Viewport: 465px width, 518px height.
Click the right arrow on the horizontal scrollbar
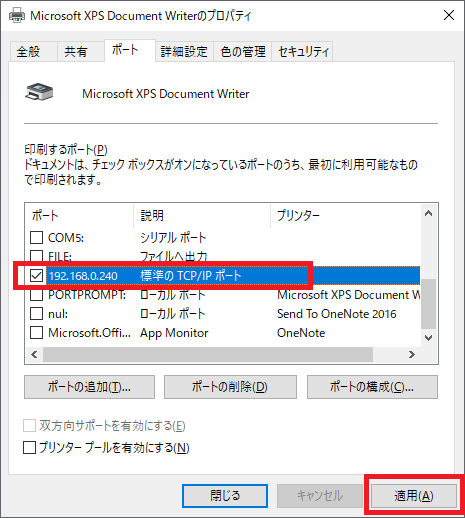click(412, 354)
